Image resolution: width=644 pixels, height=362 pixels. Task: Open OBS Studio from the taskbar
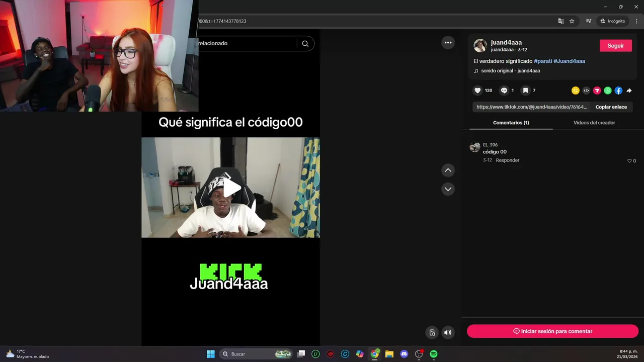click(419, 354)
